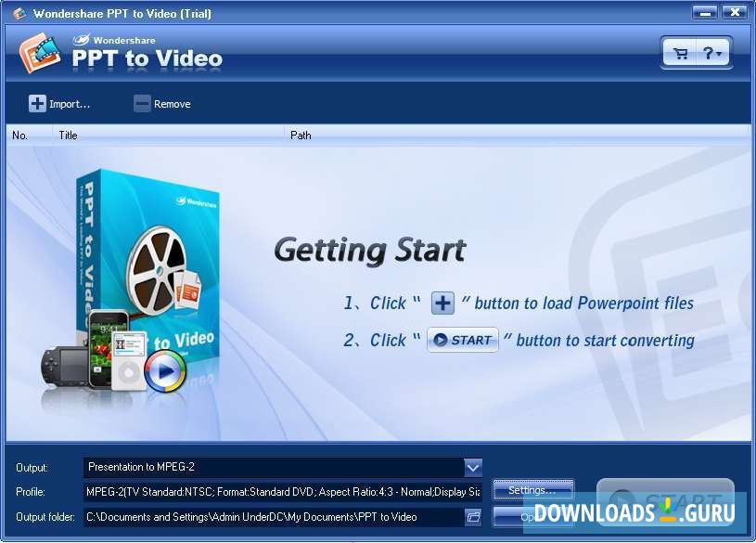This screenshot has width=756, height=543.
Task: Click the Output format combo box
Action: [283, 467]
